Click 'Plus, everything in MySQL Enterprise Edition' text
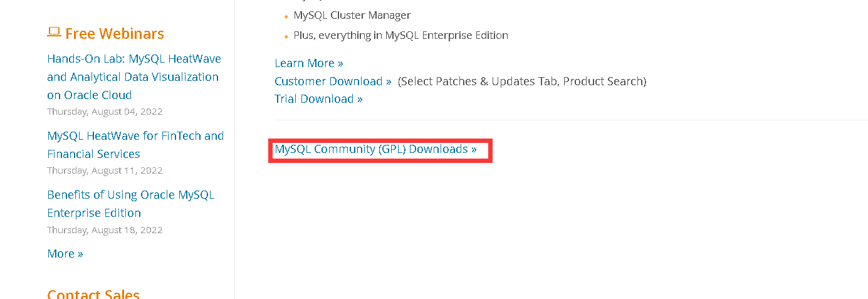The height and width of the screenshot is (299, 868). pyautogui.click(x=400, y=35)
